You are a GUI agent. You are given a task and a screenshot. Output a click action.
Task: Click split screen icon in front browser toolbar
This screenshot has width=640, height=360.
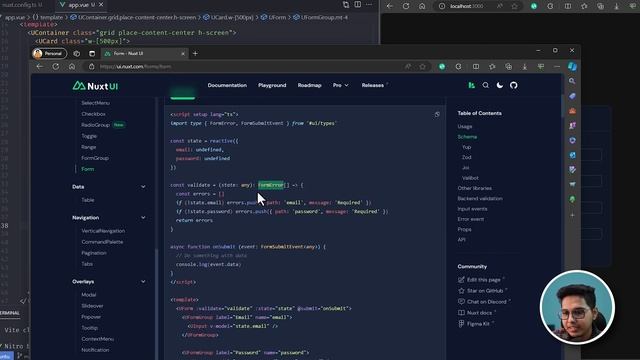pyautogui.click(x=476, y=67)
